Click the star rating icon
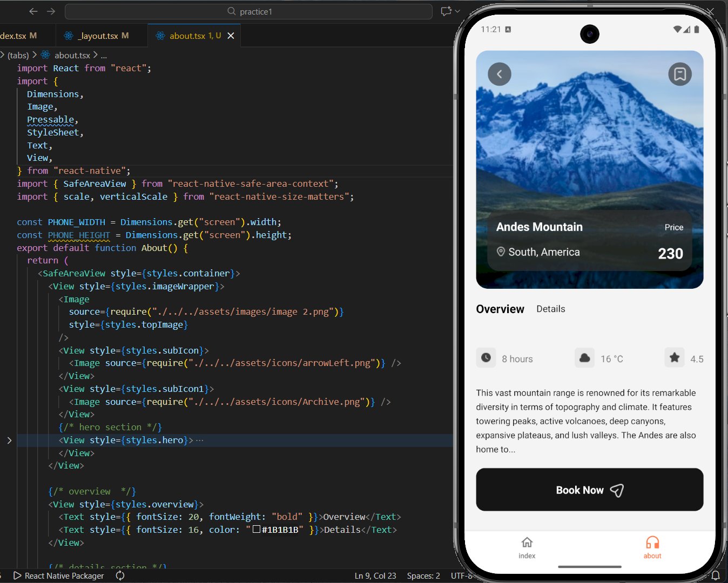 coord(675,358)
